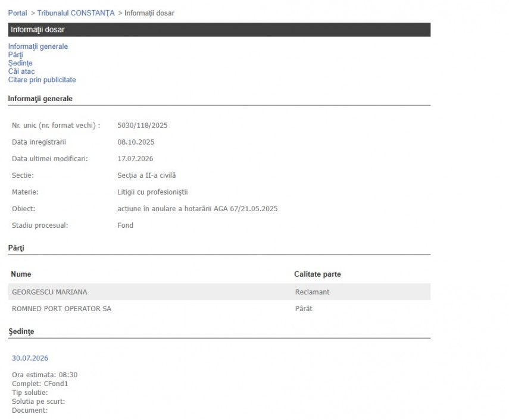Open the Părți navigation link
This screenshot has height=420, width=509.
pos(15,55)
